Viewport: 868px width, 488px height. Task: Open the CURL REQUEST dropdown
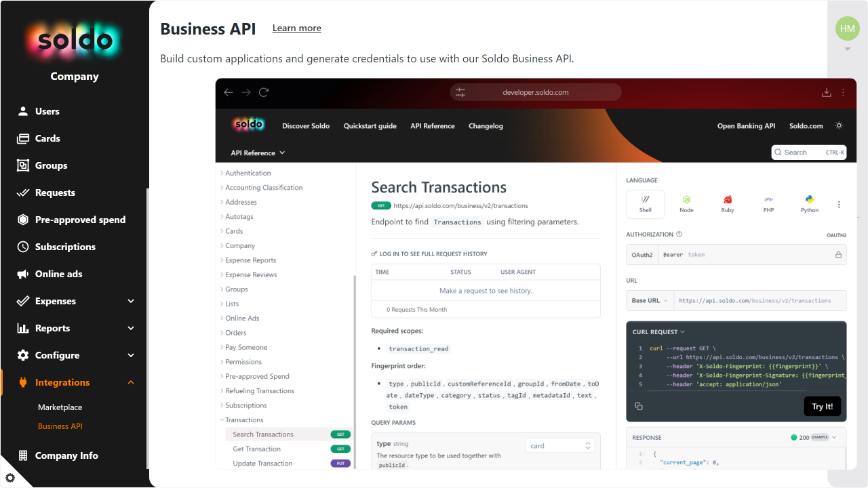tap(658, 332)
